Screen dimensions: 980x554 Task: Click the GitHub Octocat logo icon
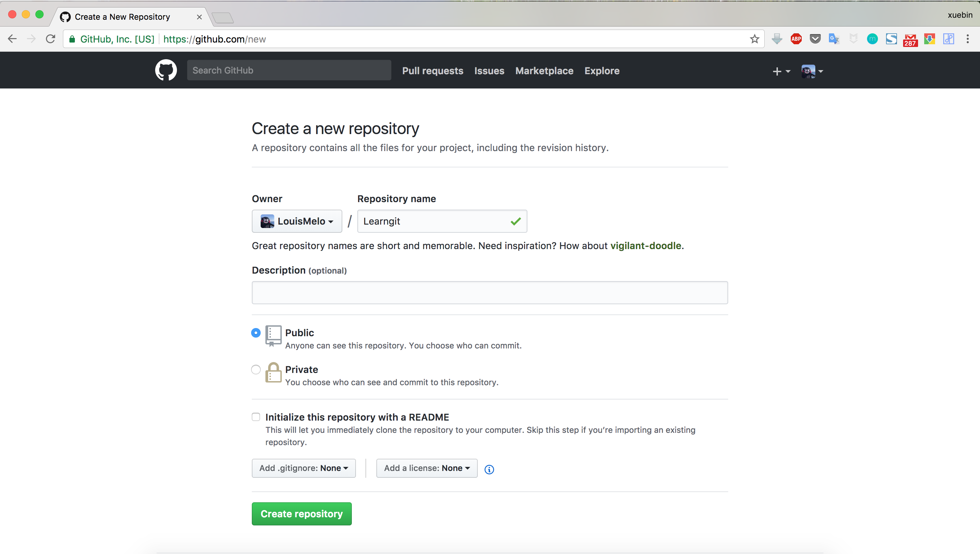point(166,70)
